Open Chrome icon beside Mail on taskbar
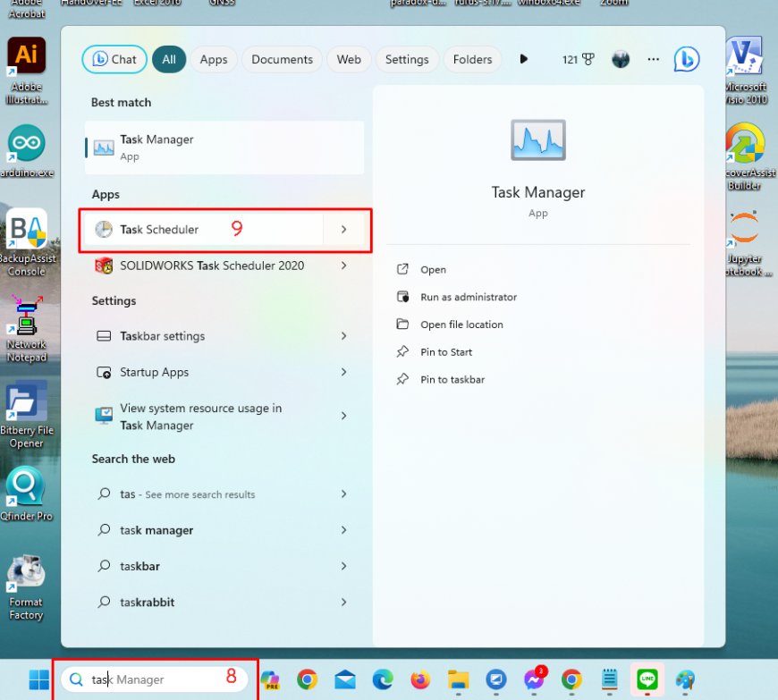Image resolution: width=778 pixels, height=700 pixels. 307,679
